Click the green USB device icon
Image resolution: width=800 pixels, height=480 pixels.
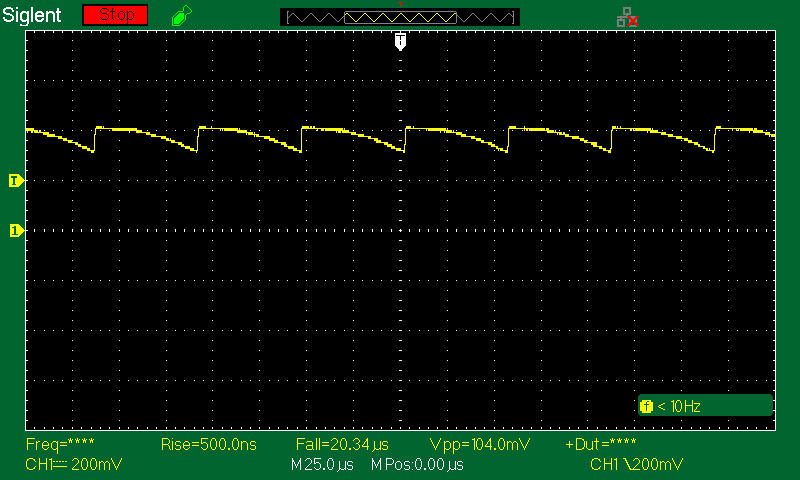pyautogui.click(x=182, y=16)
